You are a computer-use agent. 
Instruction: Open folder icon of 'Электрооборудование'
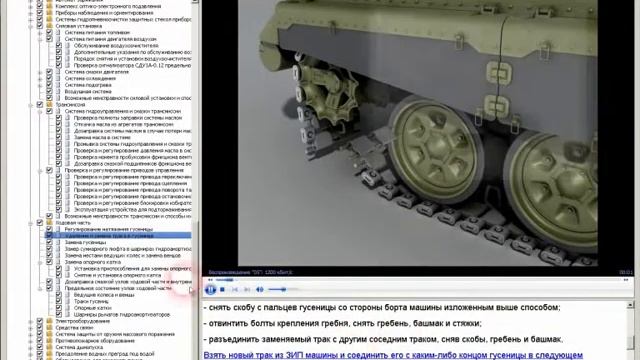[x=49, y=321]
